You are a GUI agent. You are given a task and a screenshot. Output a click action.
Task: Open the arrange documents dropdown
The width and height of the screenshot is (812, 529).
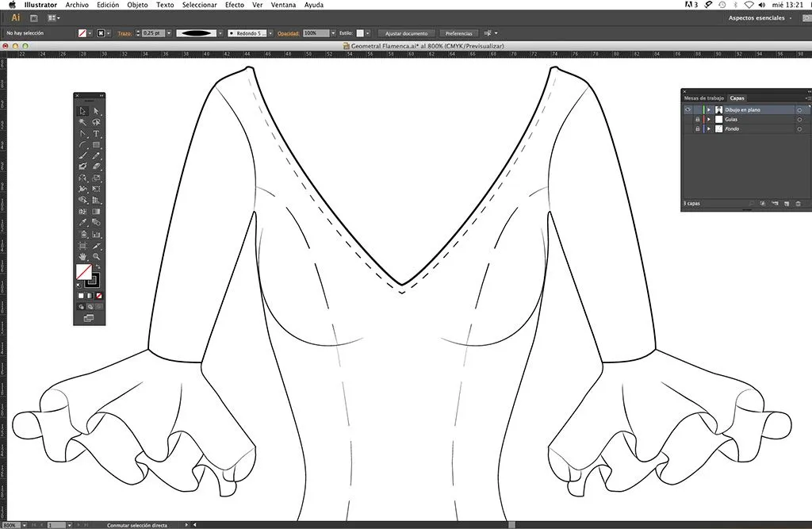coord(54,18)
